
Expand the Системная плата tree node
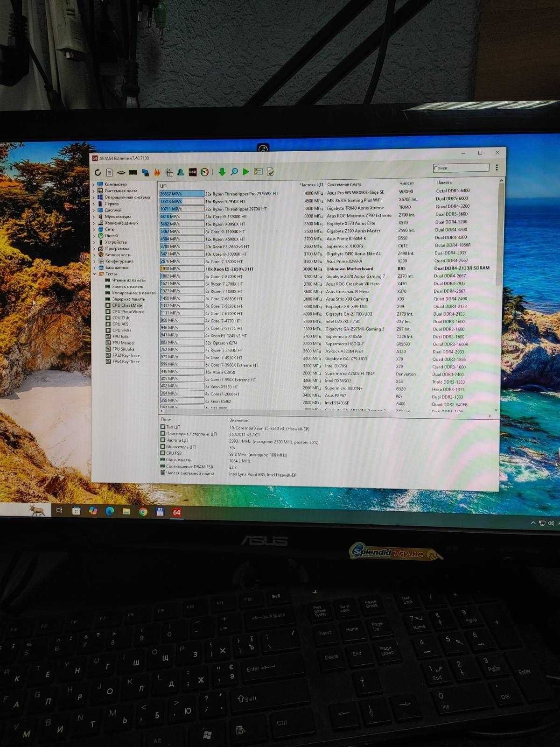click(x=93, y=191)
